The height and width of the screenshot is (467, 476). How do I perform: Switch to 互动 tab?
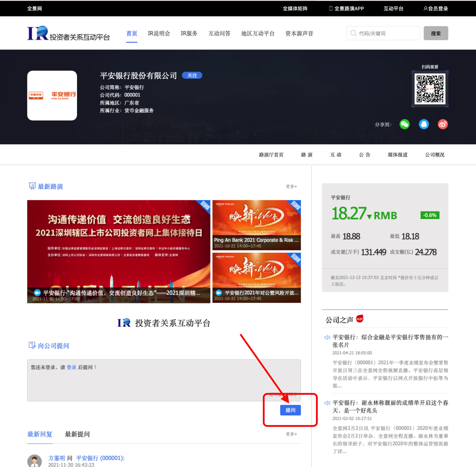336,155
